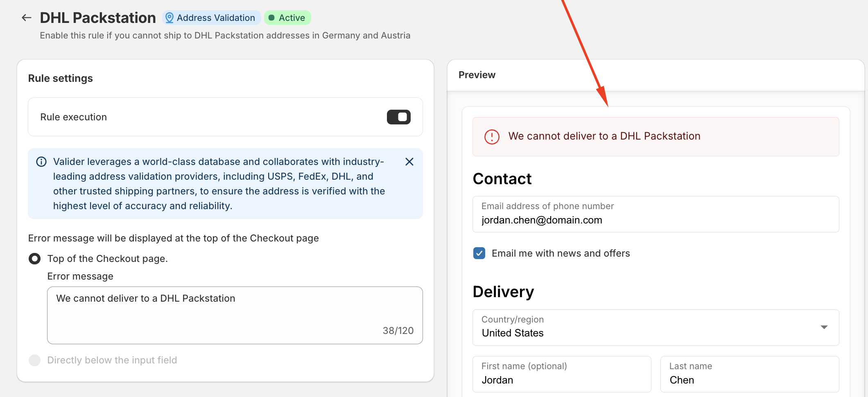Screen dimensions: 868x397
Task: Toggle the Rule execution switch
Action: (x=398, y=117)
